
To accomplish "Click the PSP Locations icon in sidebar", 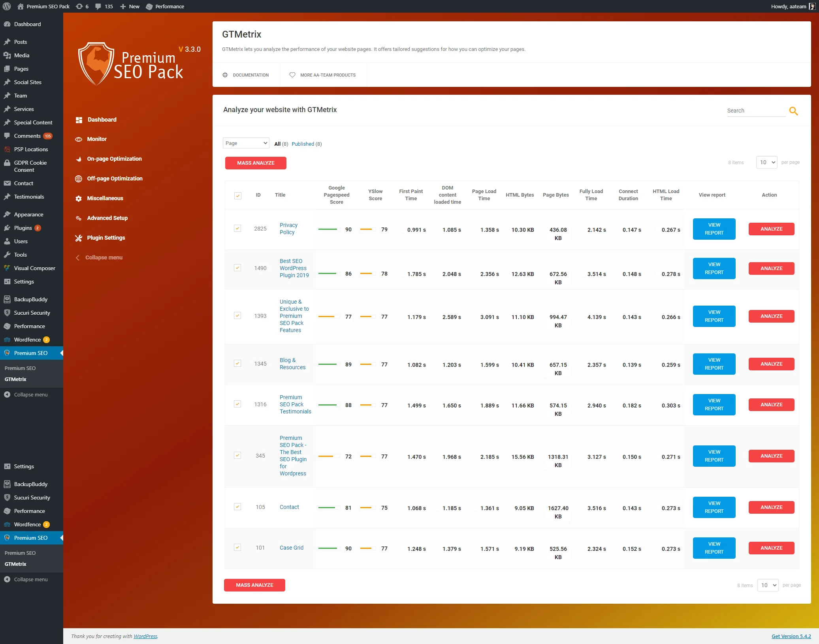I will [x=7, y=149].
